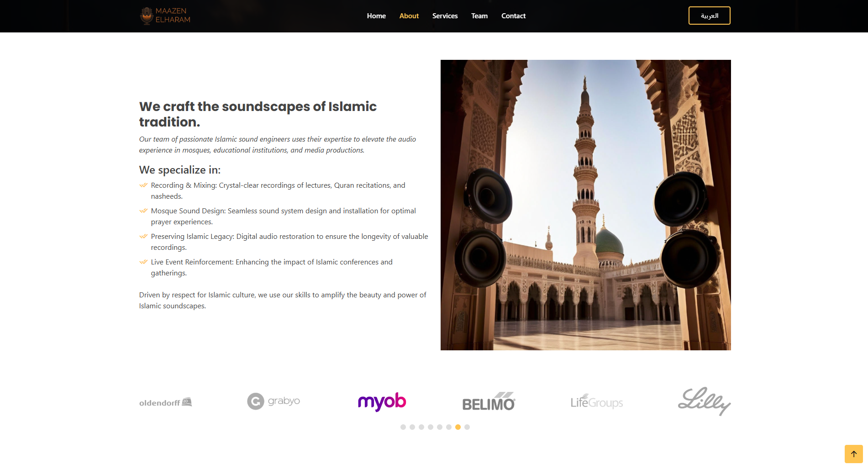Open the About navigation link

[x=409, y=16]
